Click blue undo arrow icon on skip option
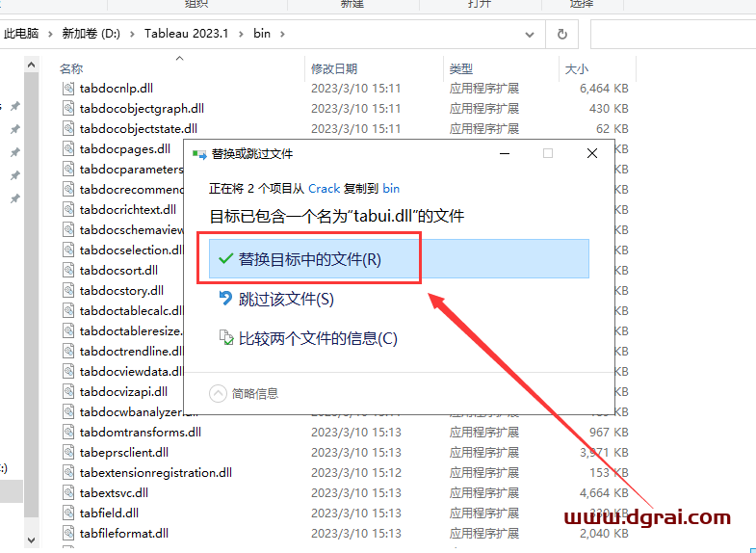 225,299
